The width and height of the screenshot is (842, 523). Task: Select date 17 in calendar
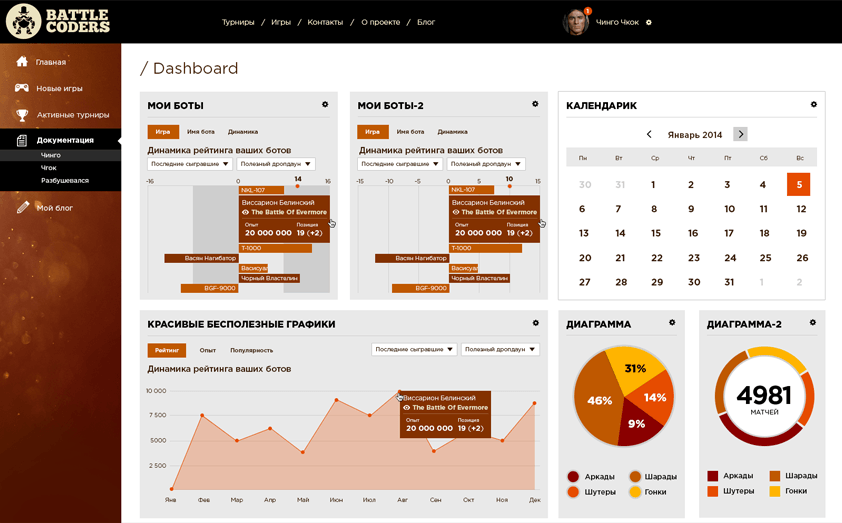(x=729, y=233)
